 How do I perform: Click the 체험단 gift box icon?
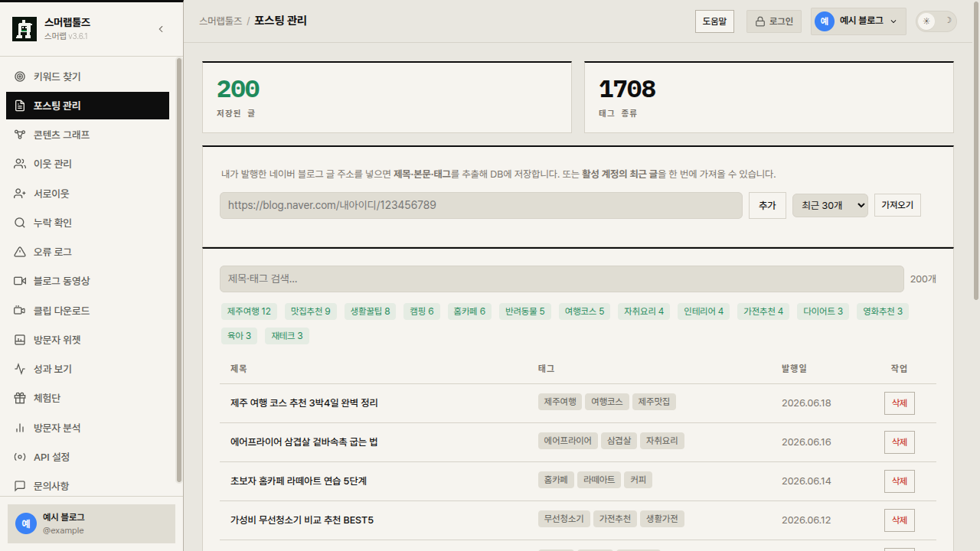click(20, 398)
